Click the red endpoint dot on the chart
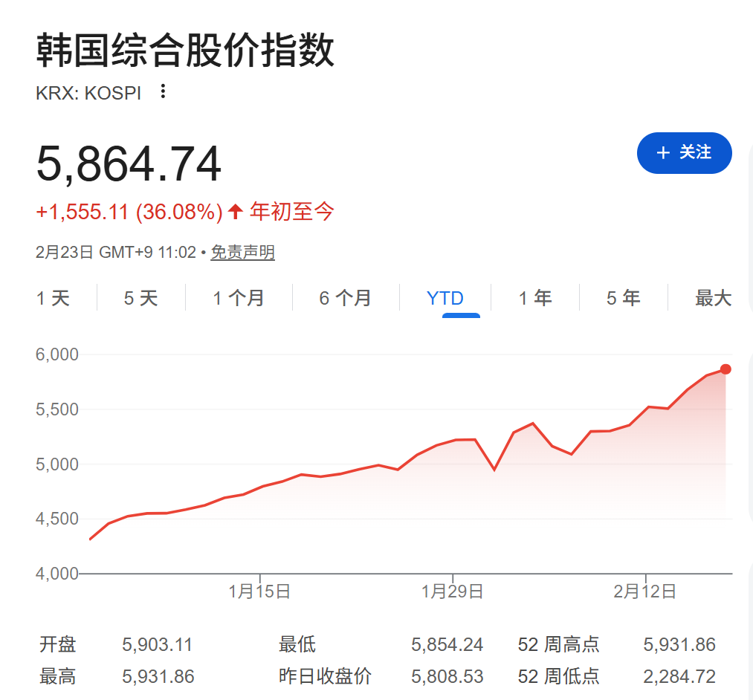Viewport: 753px width, 700px height. (725, 369)
